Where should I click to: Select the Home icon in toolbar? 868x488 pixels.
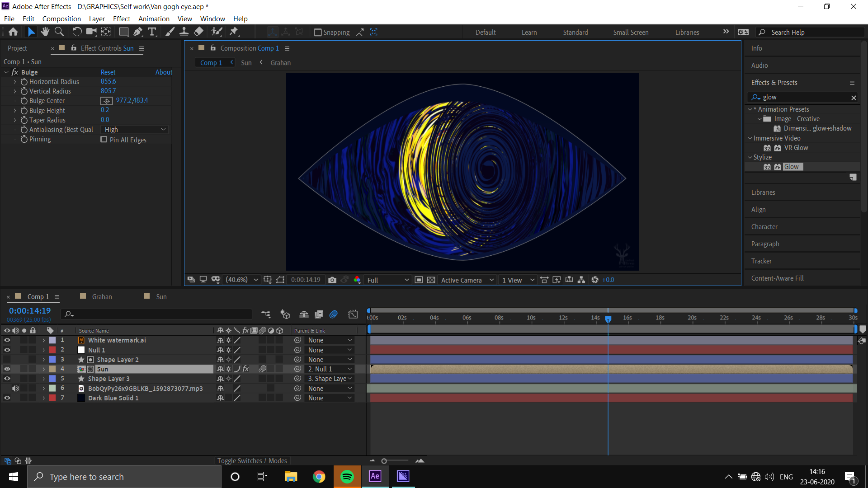coord(13,32)
